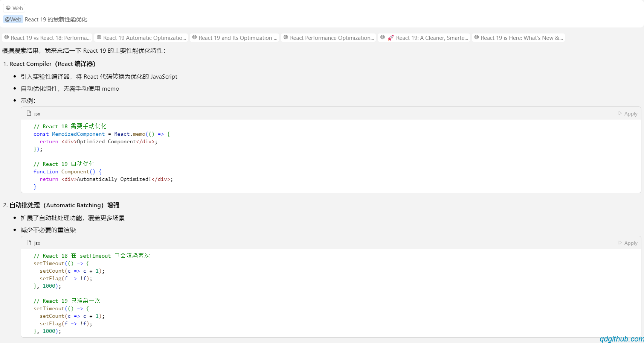Open 'React 19 vs React 18: Performa...' source
644x343 pixels.
47,38
